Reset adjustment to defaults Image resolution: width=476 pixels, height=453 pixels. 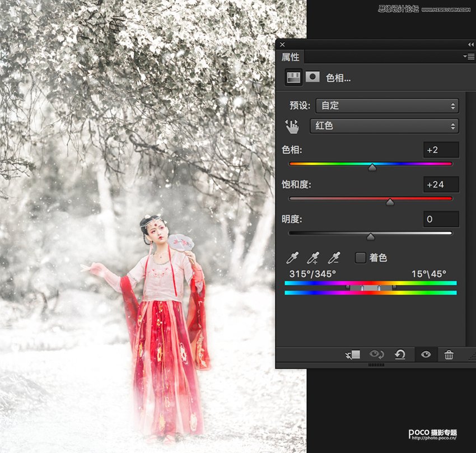click(400, 354)
